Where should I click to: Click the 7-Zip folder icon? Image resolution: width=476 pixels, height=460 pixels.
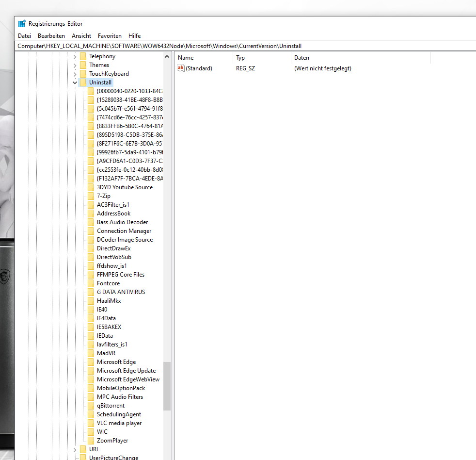[x=91, y=196]
